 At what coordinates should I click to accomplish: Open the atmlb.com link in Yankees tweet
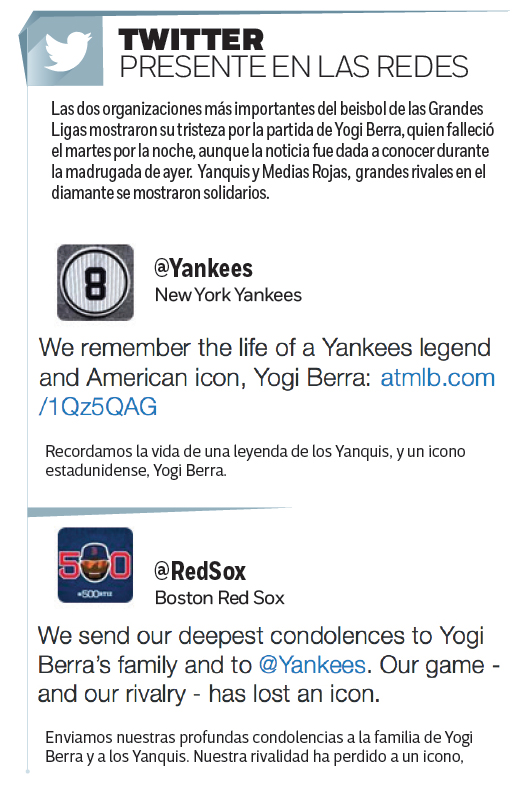[x=438, y=377]
